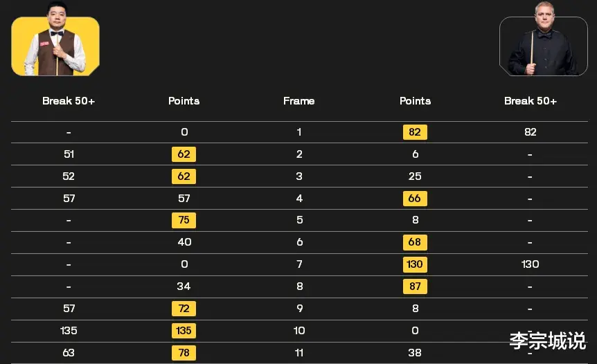Click the highlighted 75 points in frame 5
Screen dimensions: 597x364
pos(184,220)
